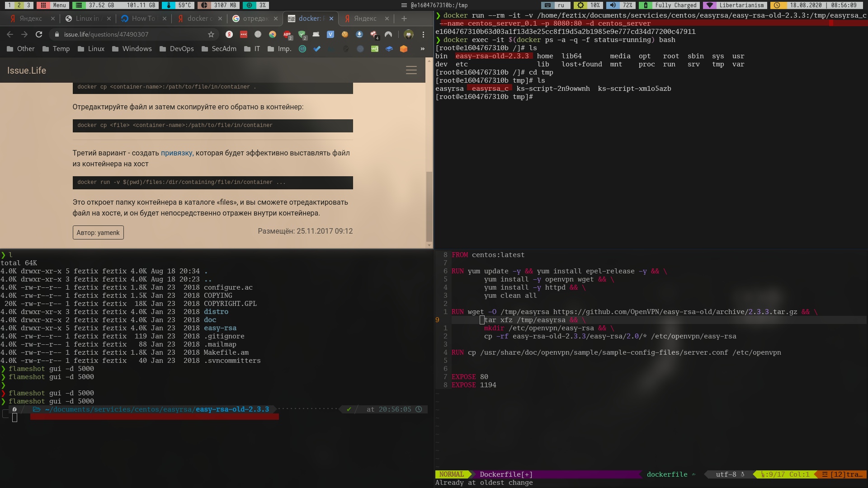Viewport: 868px width, 488px height.
Task: Switch to the How To tab
Action: [x=143, y=19]
